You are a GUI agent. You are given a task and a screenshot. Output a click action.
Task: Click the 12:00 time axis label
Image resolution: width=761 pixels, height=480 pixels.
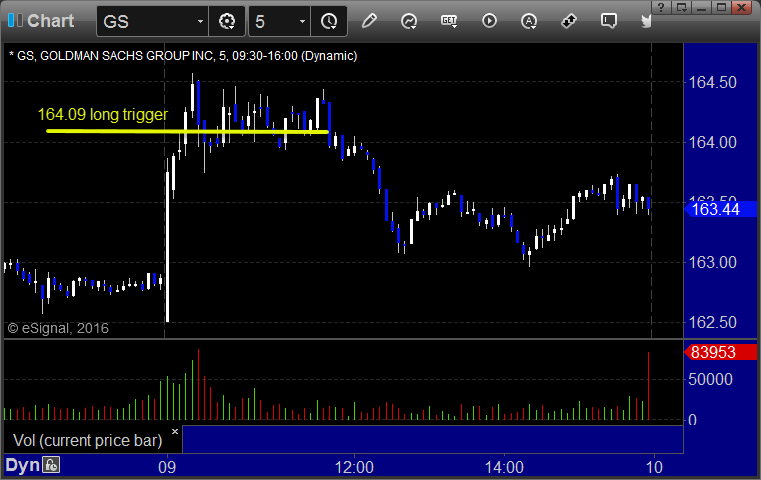click(x=354, y=467)
